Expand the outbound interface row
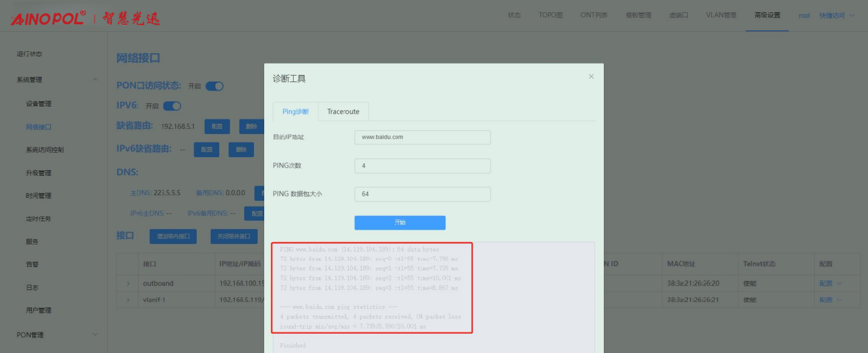The width and height of the screenshot is (868, 353). coord(128,283)
